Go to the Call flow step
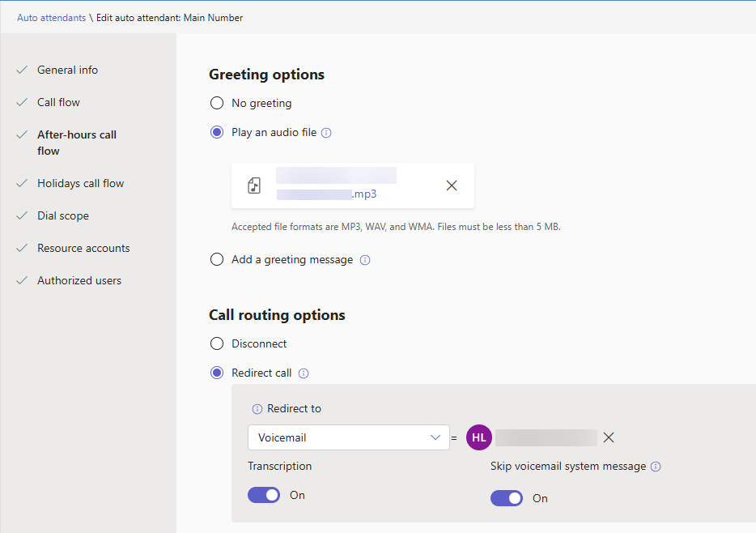The height and width of the screenshot is (533, 756). coord(58,103)
